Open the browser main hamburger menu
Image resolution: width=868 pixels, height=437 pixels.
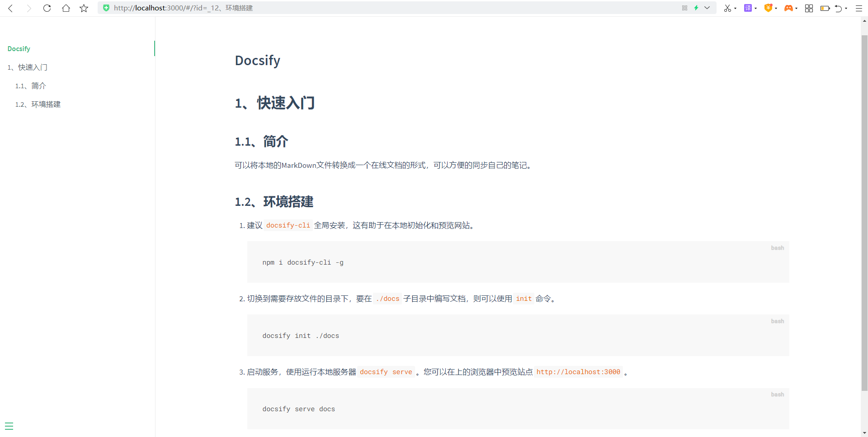click(859, 8)
